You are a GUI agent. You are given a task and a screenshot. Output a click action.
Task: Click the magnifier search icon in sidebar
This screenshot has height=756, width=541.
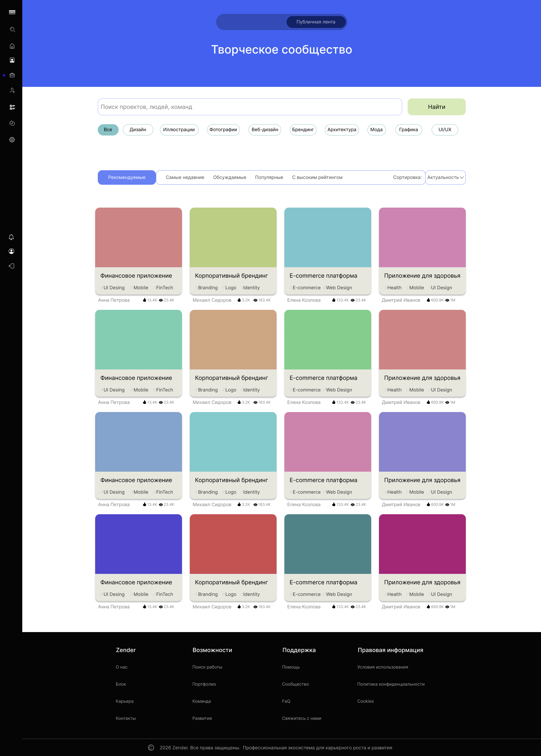tap(12, 30)
